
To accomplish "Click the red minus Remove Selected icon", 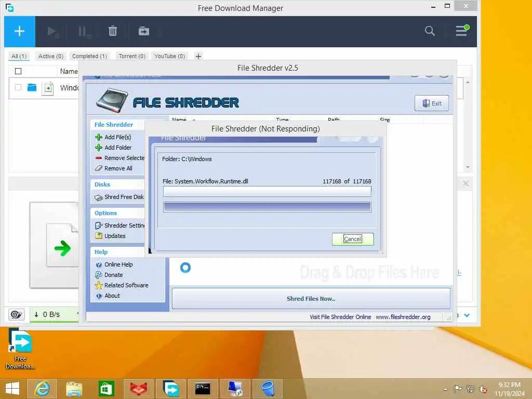I will (99, 158).
